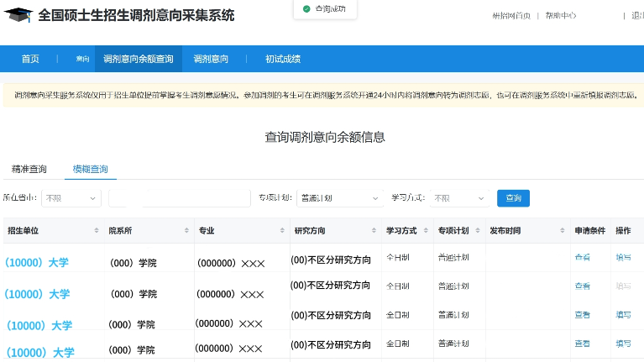Select 调剂意向余额查询 navigation tab

click(x=139, y=59)
